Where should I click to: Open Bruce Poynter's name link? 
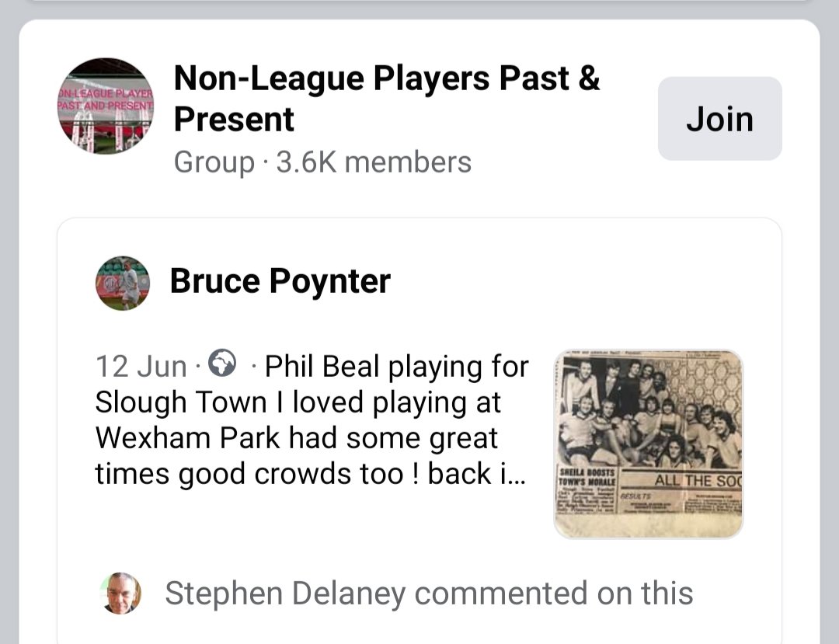pos(280,281)
